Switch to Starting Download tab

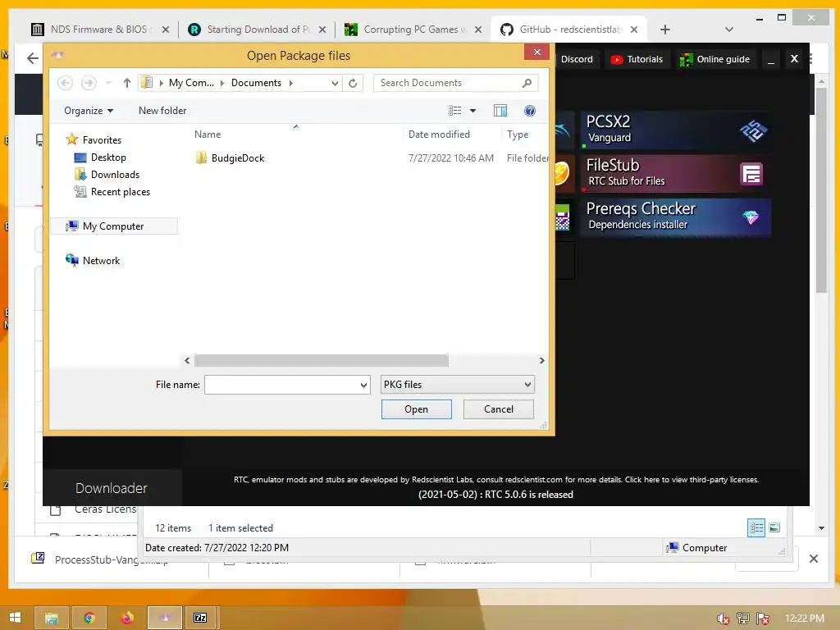257,30
